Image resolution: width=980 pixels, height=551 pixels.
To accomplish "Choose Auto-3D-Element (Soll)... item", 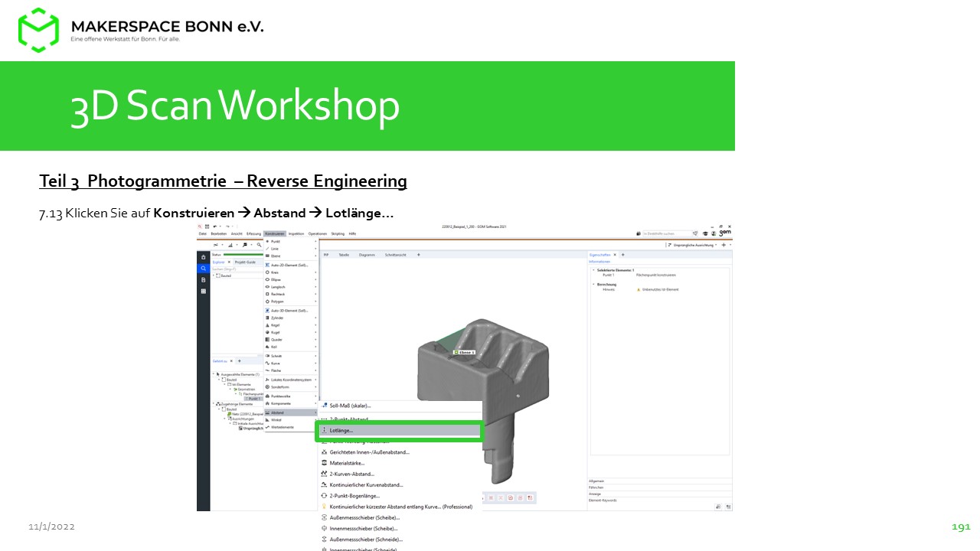I will tap(289, 310).
